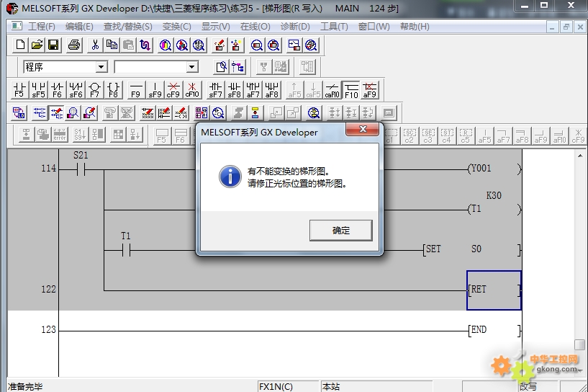588x392 pixels.
Task: Click invert operation result caF10
Action: pos(332,90)
